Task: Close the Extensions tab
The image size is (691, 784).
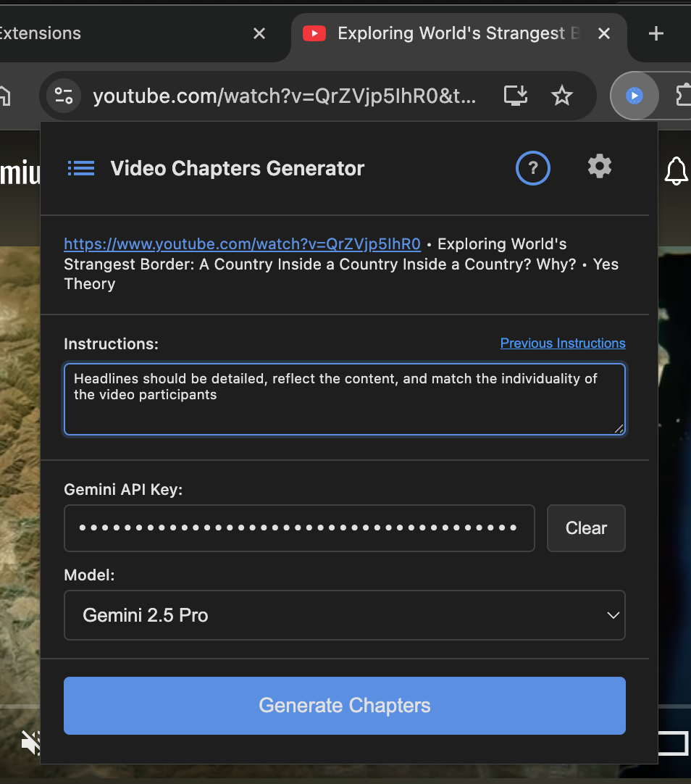Action: pos(259,33)
